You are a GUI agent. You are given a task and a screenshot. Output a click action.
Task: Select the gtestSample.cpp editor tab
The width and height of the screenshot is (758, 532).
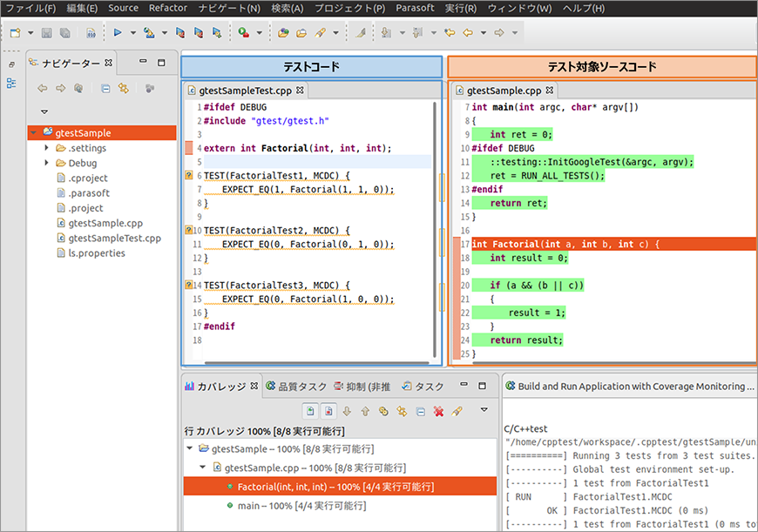point(504,91)
